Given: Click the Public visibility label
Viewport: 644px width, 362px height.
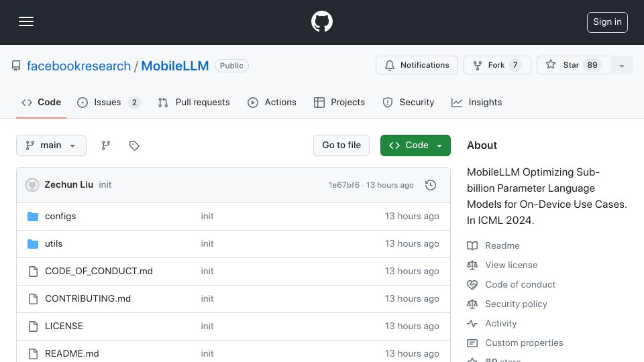Looking at the screenshot, I should click(x=231, y=66).
